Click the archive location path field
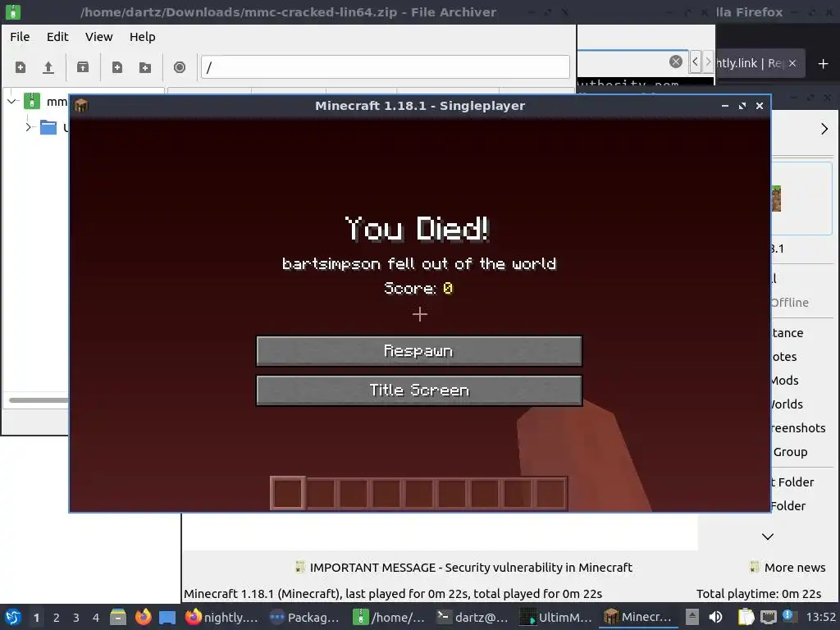 [386, 67]
